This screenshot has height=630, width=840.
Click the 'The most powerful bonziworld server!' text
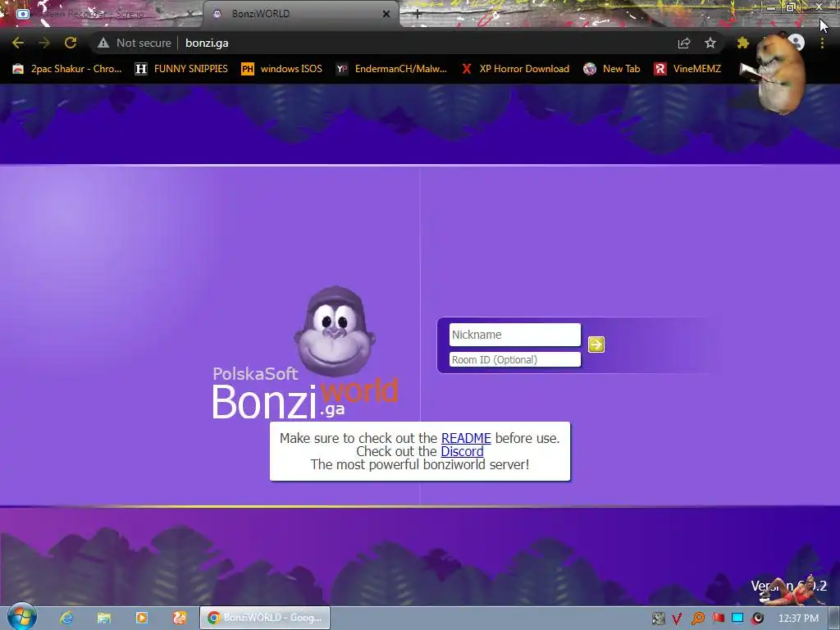tap(420, 464)
